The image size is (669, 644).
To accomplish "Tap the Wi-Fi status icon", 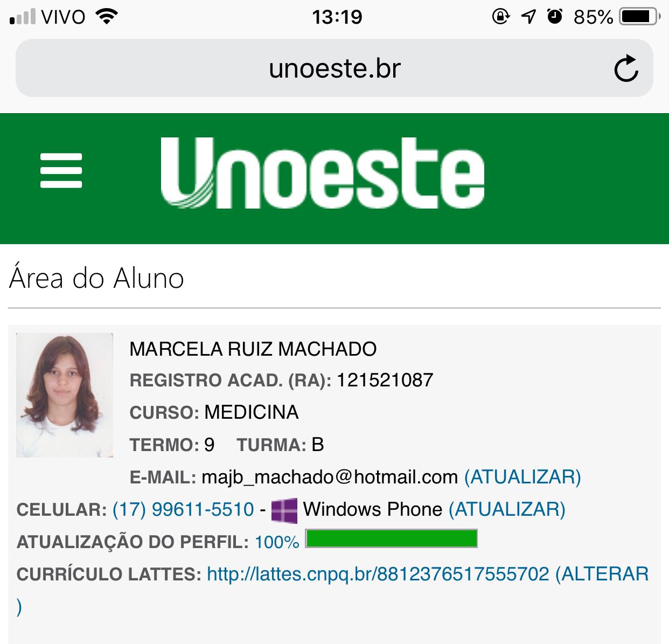I will pos(106,17).
